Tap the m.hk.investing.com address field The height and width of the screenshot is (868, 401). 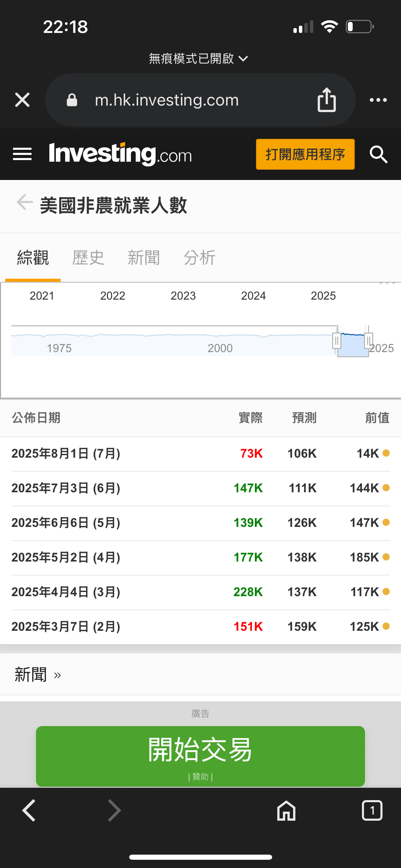click(200, 100)
